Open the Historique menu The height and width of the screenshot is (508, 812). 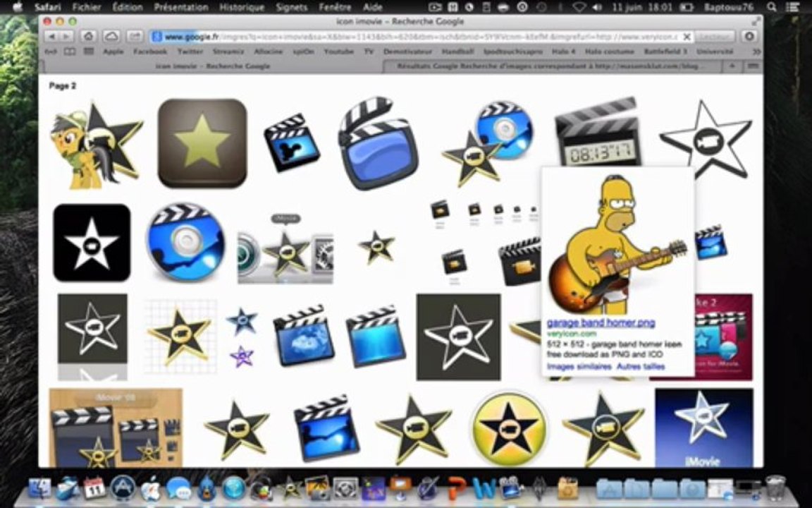pos(242,7)
